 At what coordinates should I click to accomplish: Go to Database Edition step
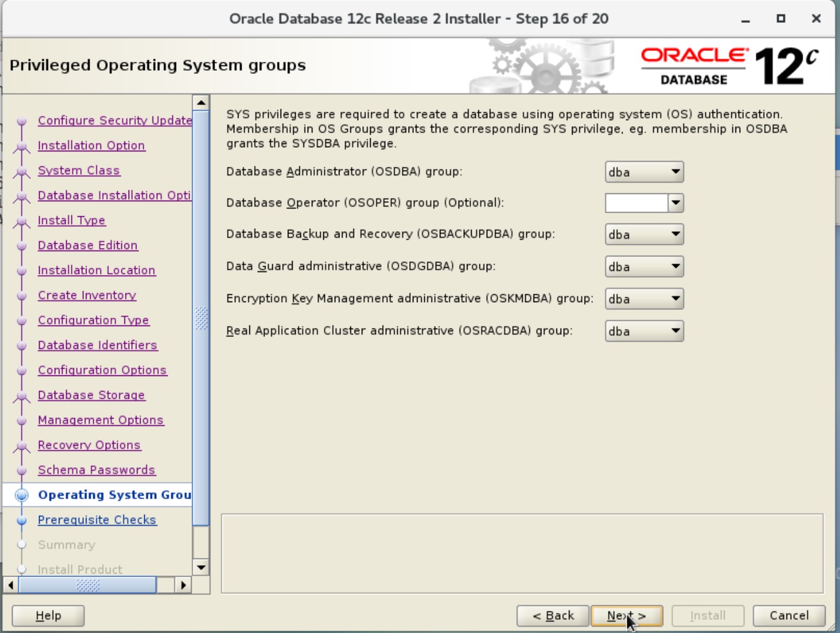point(88,245)
